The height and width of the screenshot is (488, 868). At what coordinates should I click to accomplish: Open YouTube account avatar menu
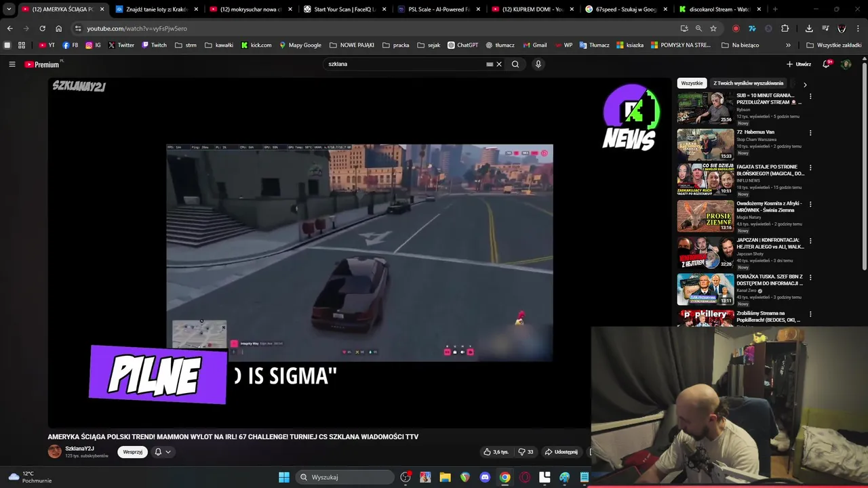pyautogui.click(x=846, y=64)
